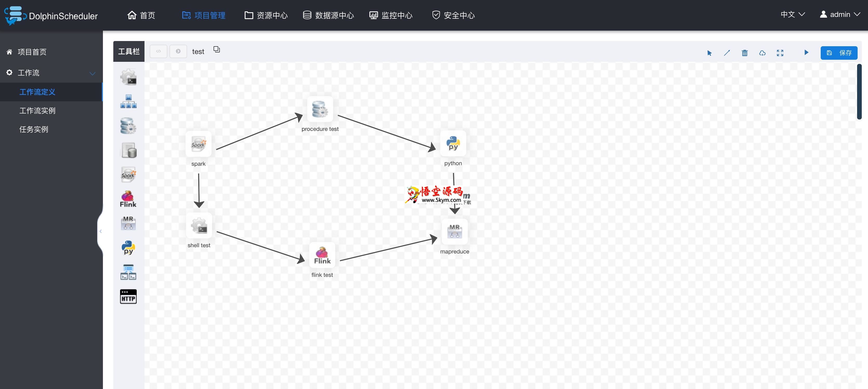
Task: Switch to 工作流实例 section
Action: click(x=37, y=111)
